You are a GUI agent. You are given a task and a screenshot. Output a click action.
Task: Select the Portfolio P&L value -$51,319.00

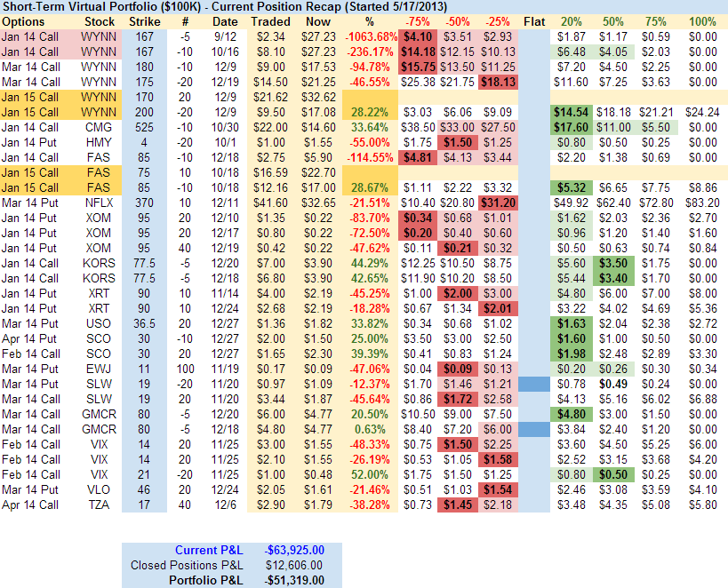pos(295,581)
